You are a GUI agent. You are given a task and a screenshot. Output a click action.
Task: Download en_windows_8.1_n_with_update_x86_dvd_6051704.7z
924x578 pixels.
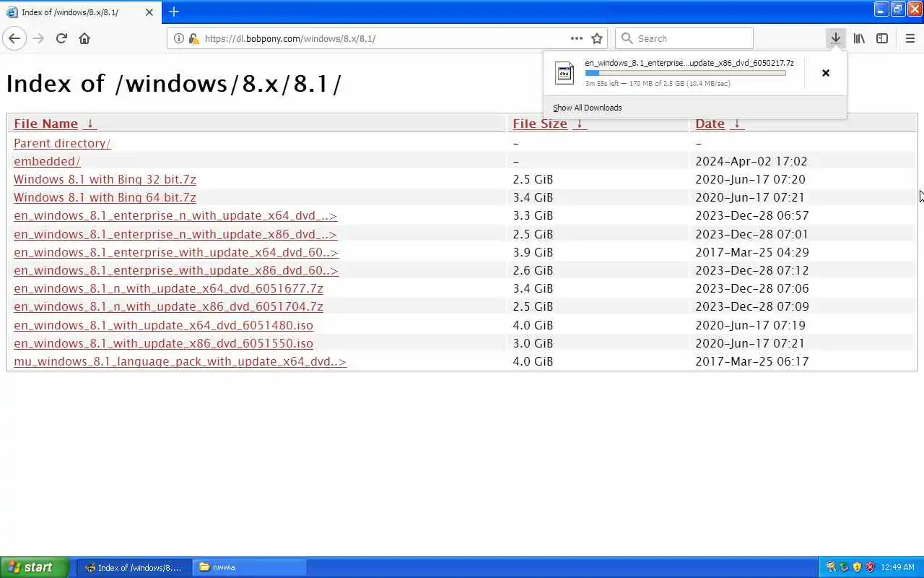click(x=168, y=306)
